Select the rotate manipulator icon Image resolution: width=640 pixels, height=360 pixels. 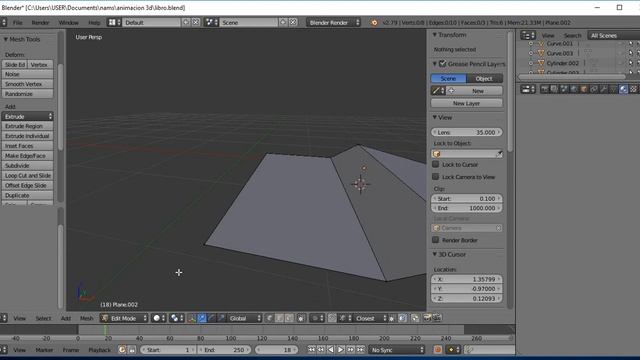tap(212, 318)
